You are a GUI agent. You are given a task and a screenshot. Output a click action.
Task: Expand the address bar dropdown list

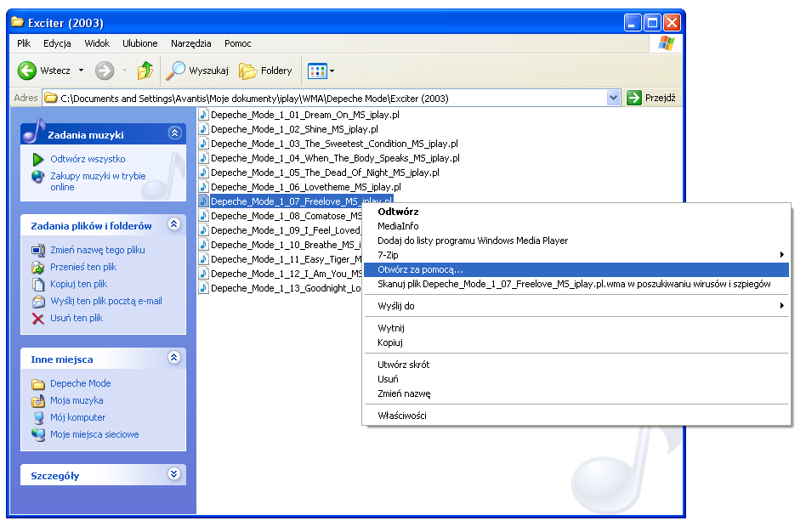click(613, 98)
